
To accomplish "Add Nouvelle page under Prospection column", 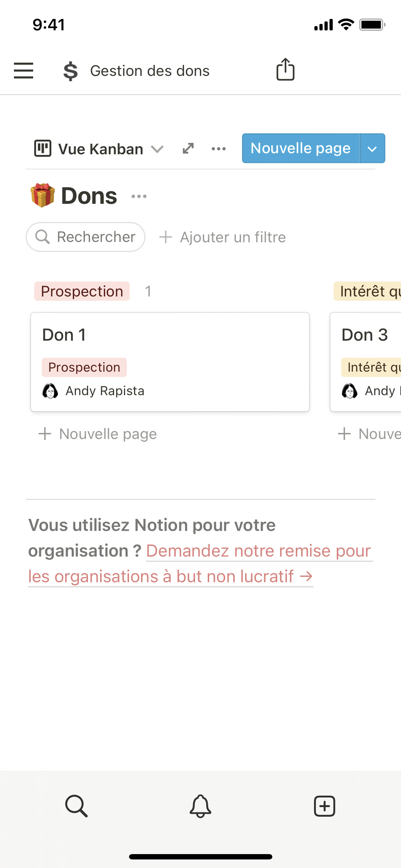I will (98, 434).
